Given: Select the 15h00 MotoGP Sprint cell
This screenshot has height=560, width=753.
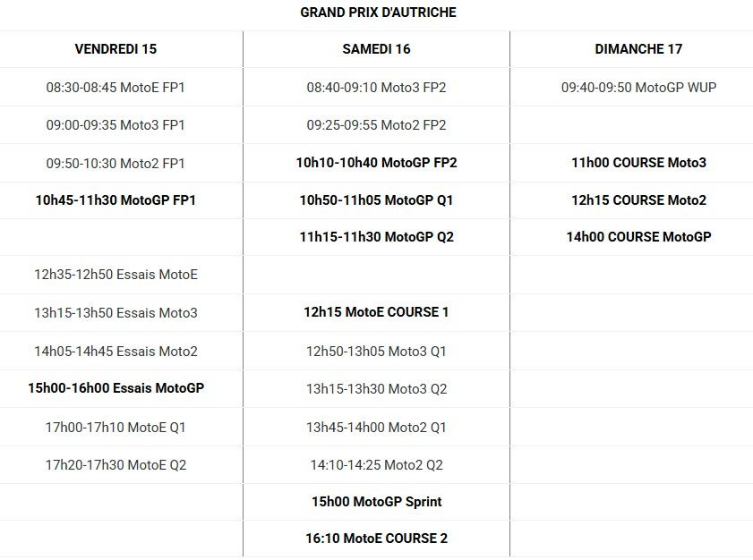Looking at the screenshot, I should click(x=376, y=502).
